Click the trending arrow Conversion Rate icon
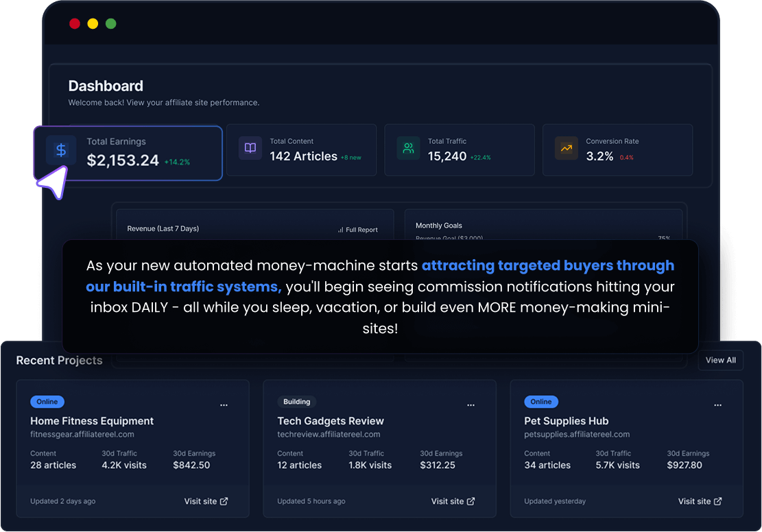 (566, 148)
